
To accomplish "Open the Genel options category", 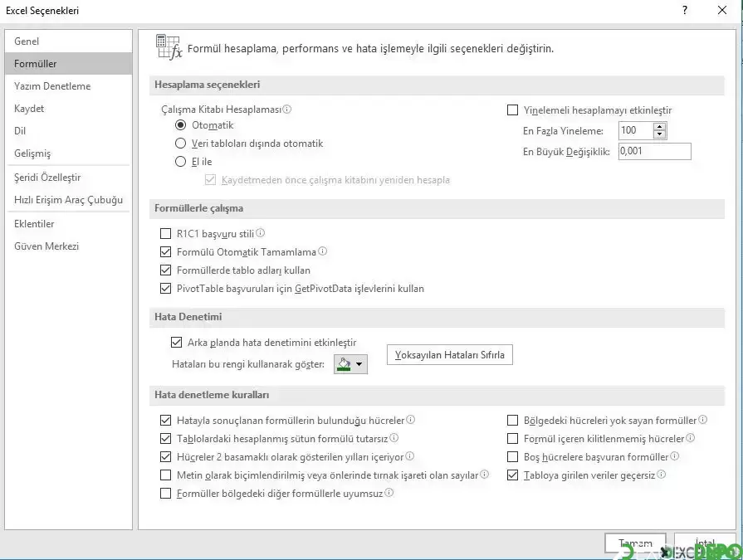I will click(68, 41).
